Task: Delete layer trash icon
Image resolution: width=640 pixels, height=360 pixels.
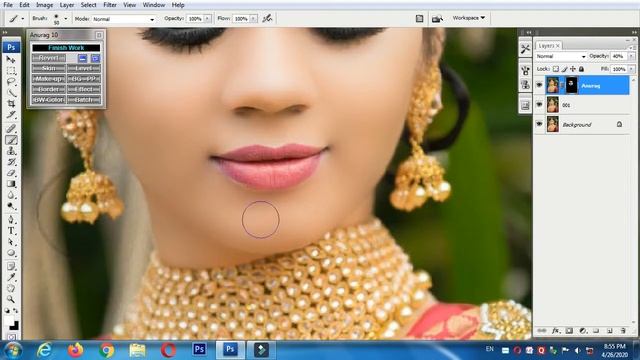Action: tap(623, 331)
